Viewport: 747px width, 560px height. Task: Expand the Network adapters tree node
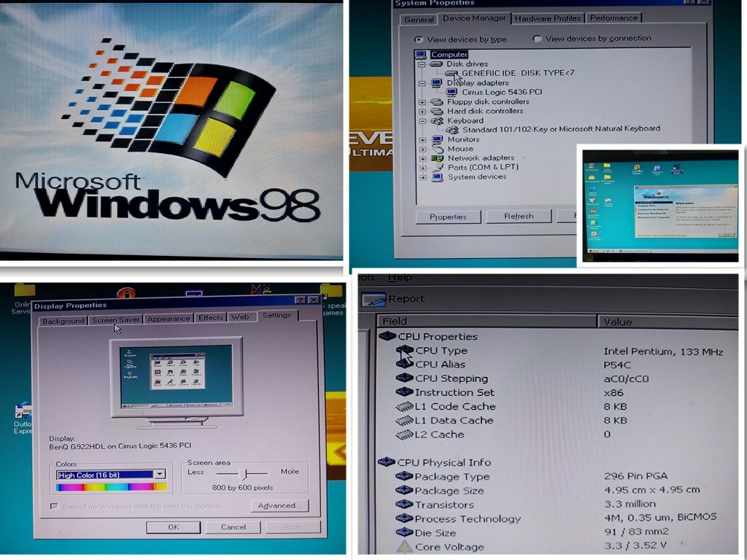click(x=422, y=158)
